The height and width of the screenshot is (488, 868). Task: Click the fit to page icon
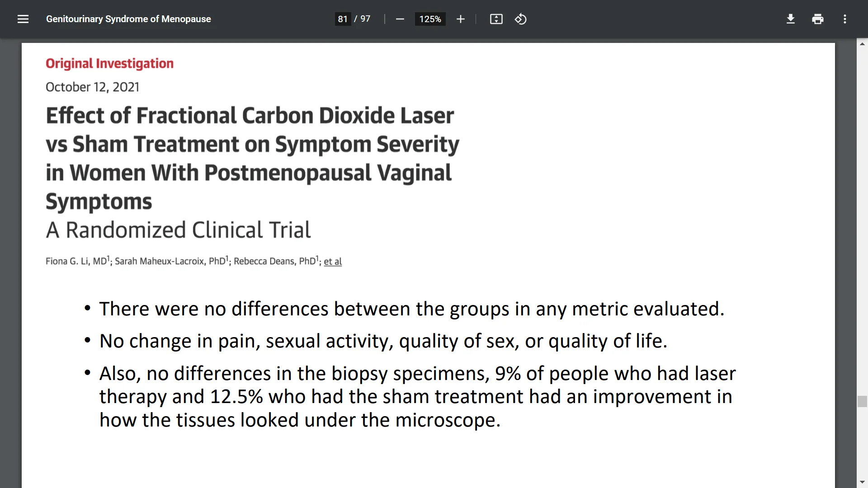(496, 19)
